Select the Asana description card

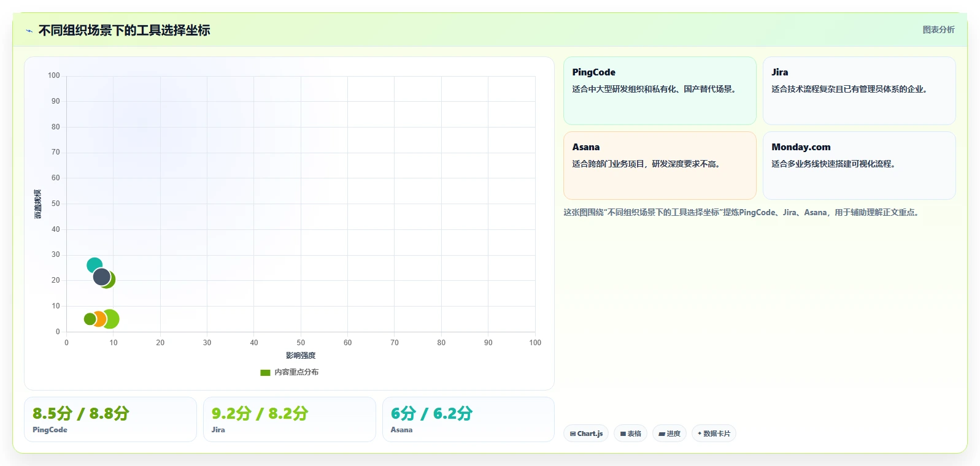coord(660,166)
